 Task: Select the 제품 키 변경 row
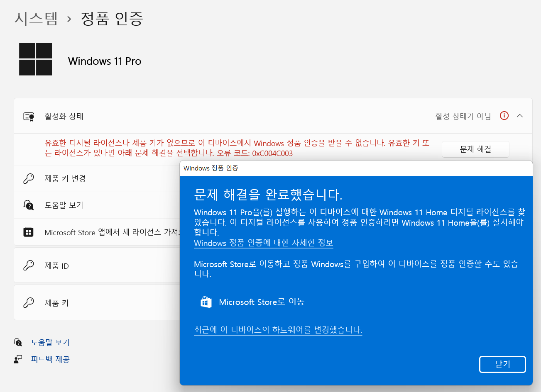tap(97, 178)
